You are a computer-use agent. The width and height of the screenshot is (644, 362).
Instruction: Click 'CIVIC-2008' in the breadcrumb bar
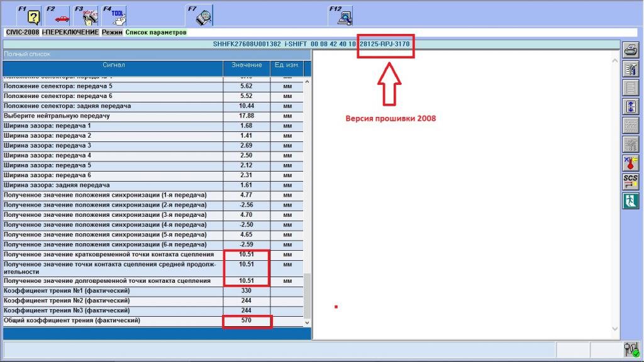(22, 32)
